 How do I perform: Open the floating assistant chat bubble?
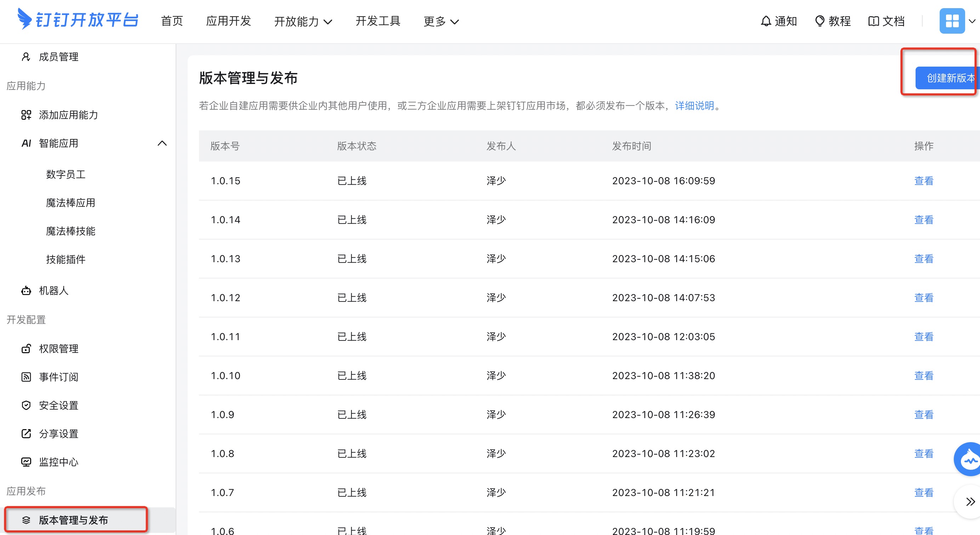point(968,459)
